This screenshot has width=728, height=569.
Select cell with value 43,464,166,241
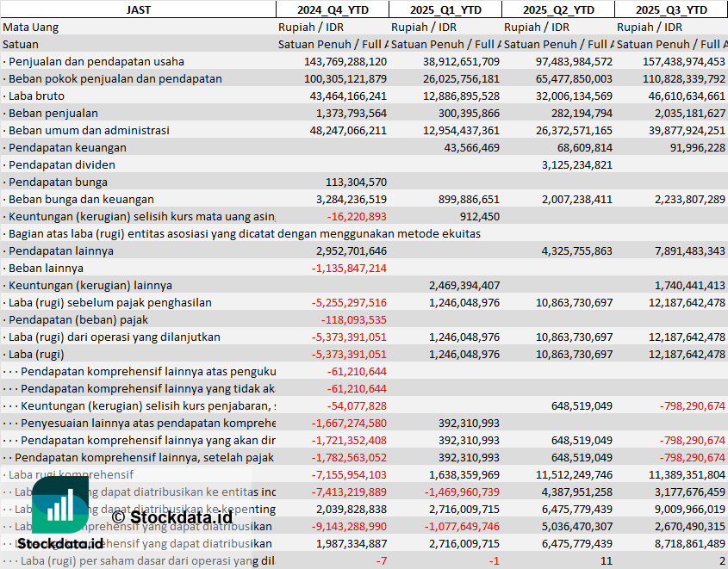click(348, 96)
